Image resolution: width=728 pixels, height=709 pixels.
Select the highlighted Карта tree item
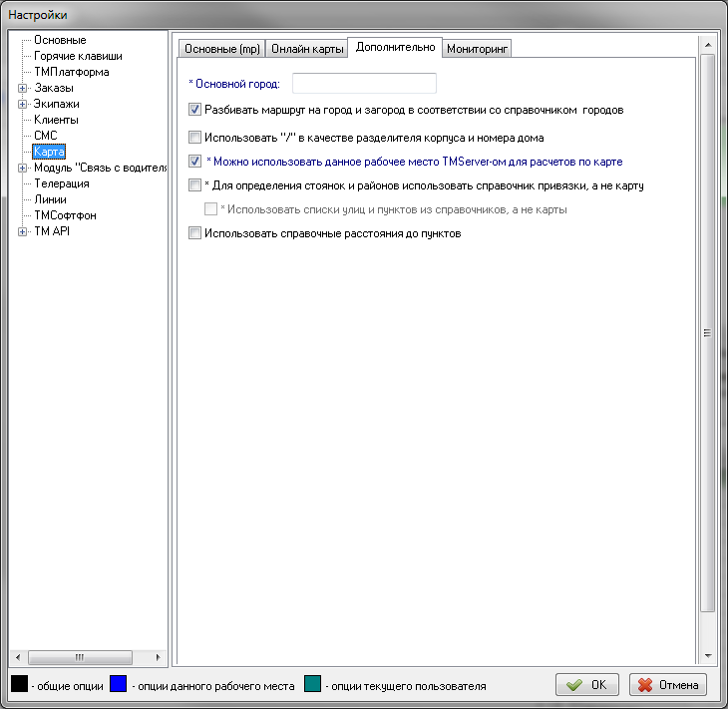tap(49, 152)
